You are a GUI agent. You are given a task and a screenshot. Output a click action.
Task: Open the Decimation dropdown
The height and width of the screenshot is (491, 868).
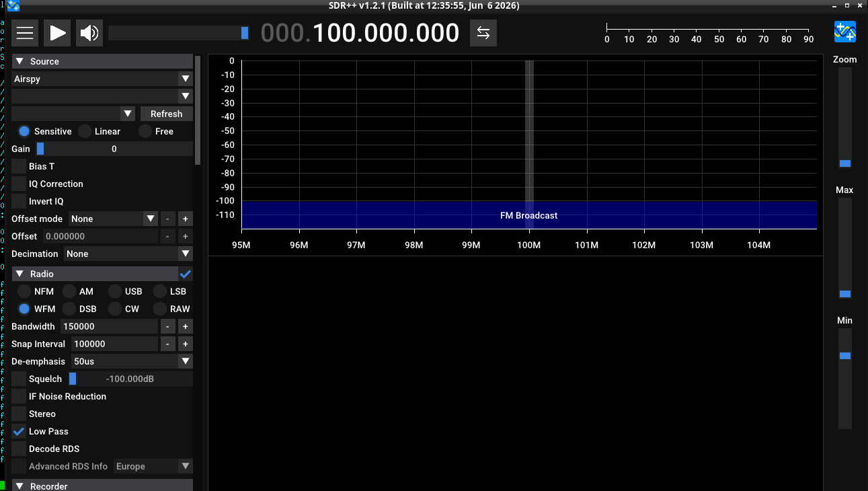pos(128,254)
